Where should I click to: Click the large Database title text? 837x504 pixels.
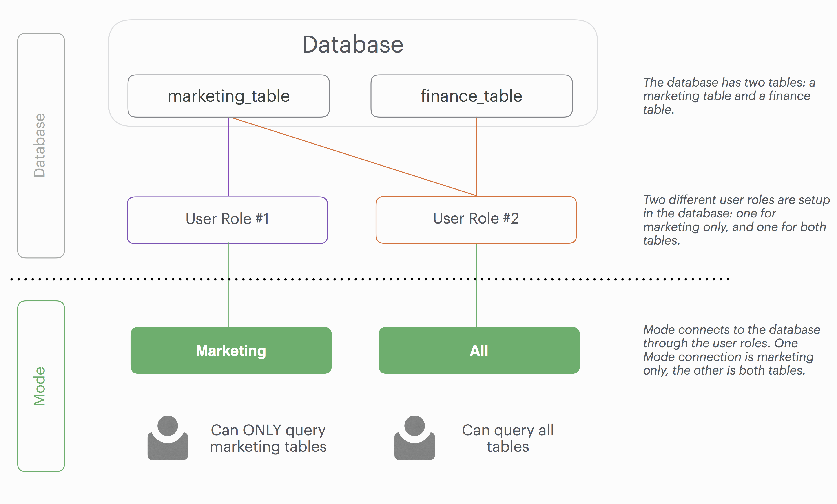[353, 44]
